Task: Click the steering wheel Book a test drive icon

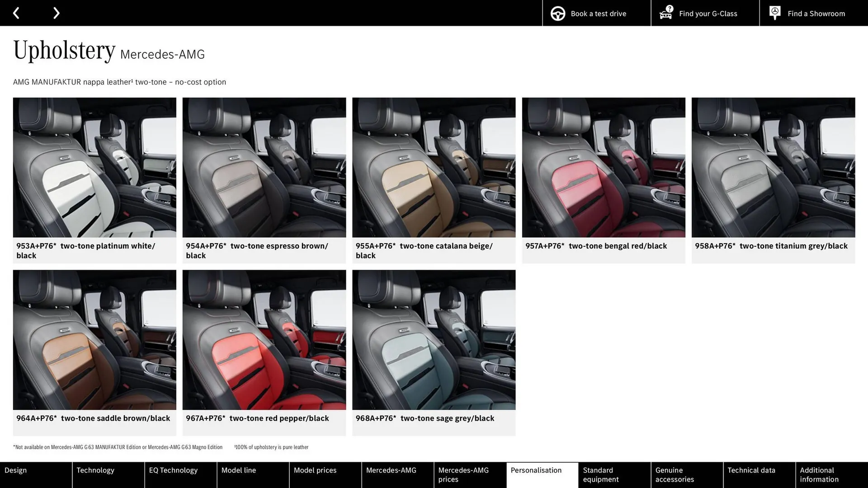Action: click(557, 13)
